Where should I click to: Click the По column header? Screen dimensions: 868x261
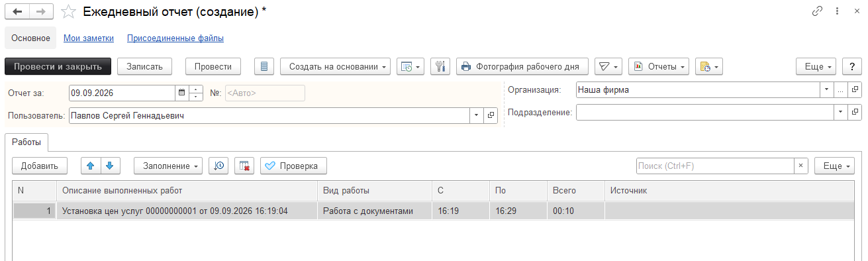click(518, 191)
